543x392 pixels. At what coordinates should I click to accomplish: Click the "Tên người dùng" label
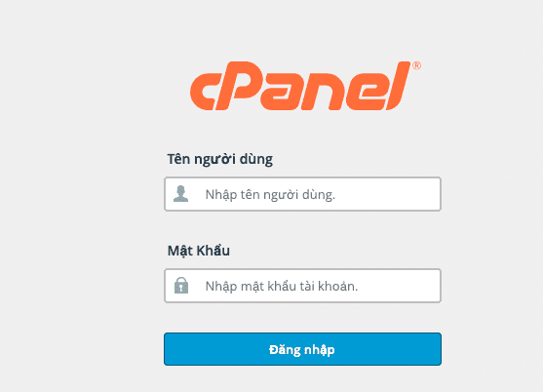tap(220, 160)
